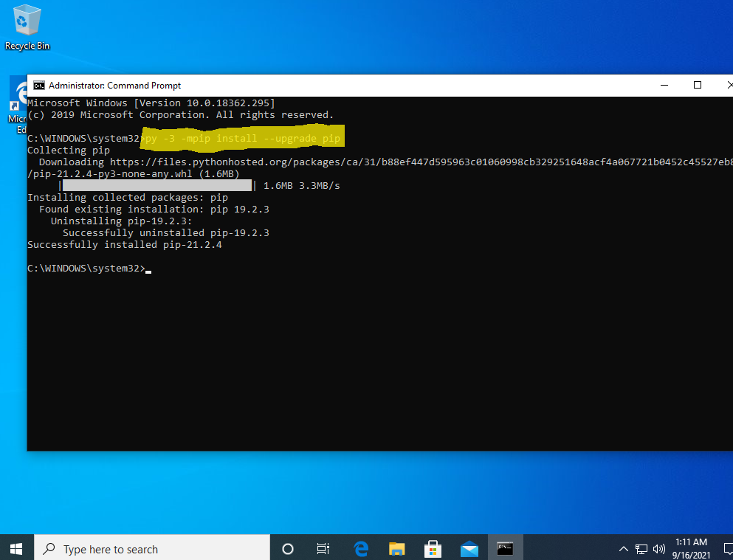Click the Microsoft Windows version line
Image resolution: width=733 pixels, height=560 pixels.
(x=151, y=103)
